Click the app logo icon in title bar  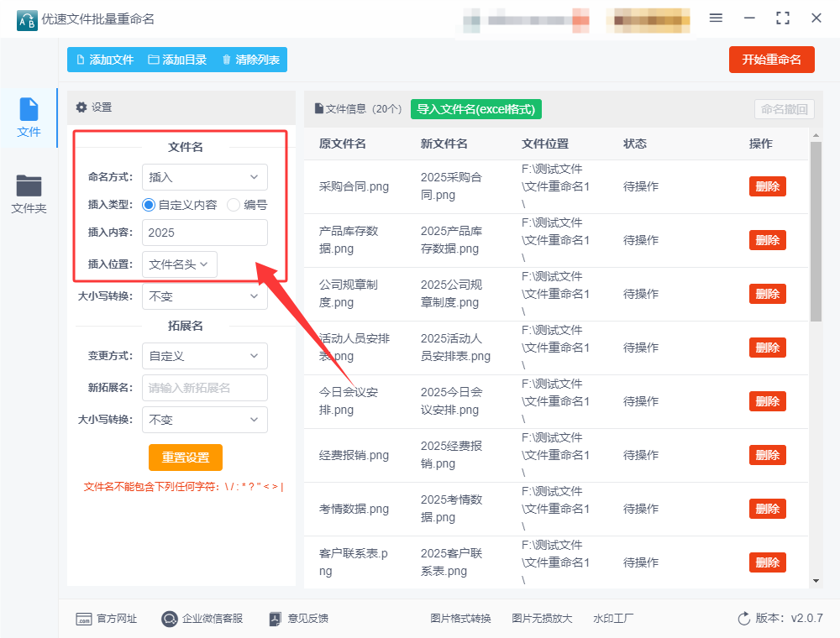coord(27,20)
